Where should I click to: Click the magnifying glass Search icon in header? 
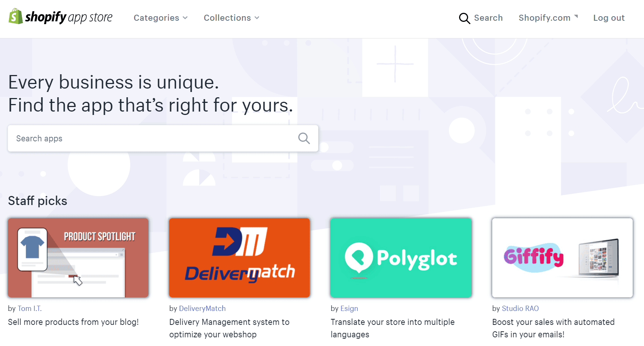[x=464, y=18]
